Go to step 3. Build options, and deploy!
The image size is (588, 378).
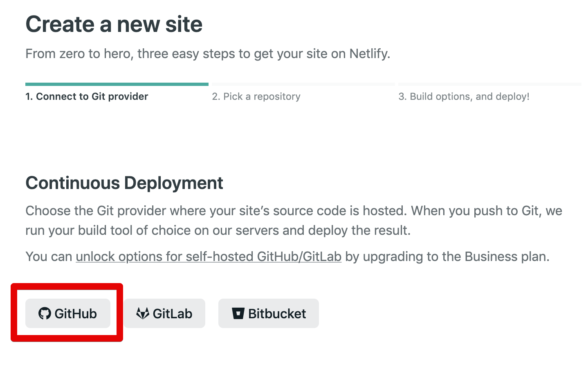point(464,97)
